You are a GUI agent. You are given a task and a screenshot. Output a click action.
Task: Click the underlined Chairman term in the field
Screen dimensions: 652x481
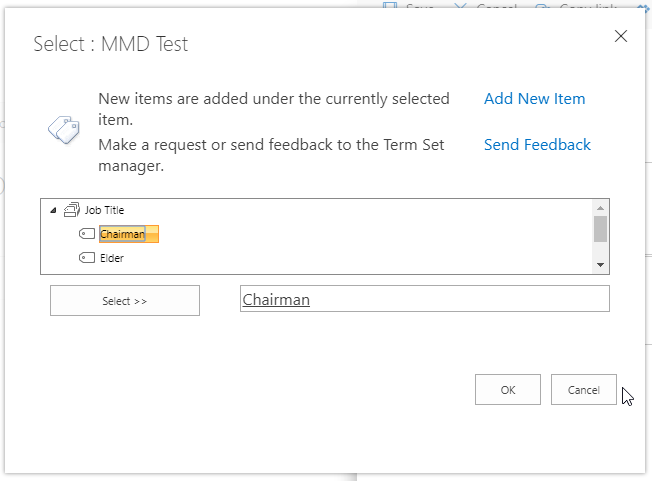[x=276, y=299]
